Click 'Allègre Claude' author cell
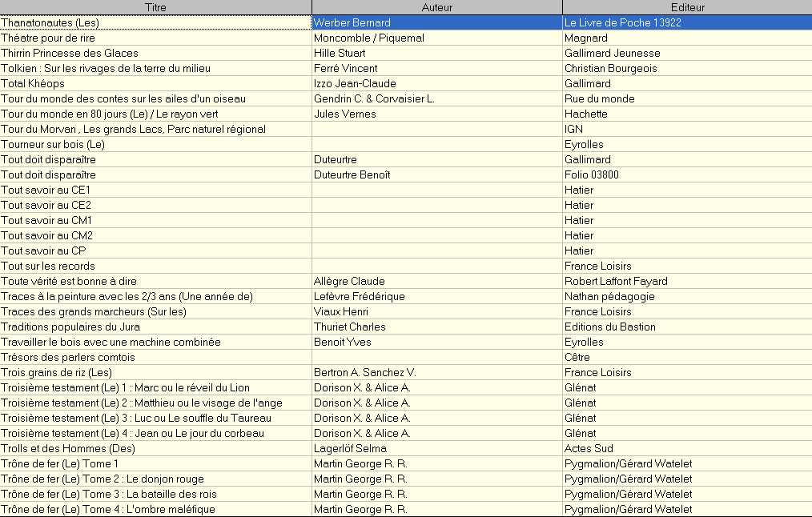The height and width of the screenshot is (517, 812). pyautogui.click(x=437, y=282)
